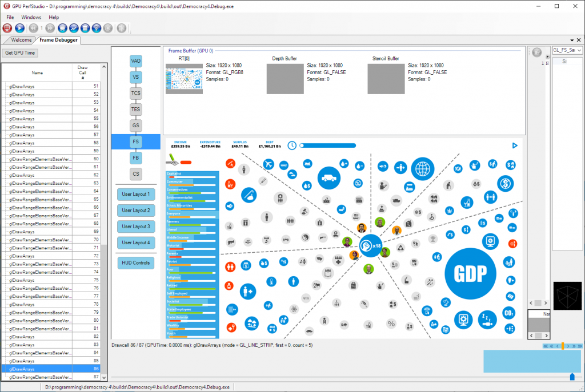Click the HUD Controls button
This screenshot has width=585, height=392.
coord(136,262)
